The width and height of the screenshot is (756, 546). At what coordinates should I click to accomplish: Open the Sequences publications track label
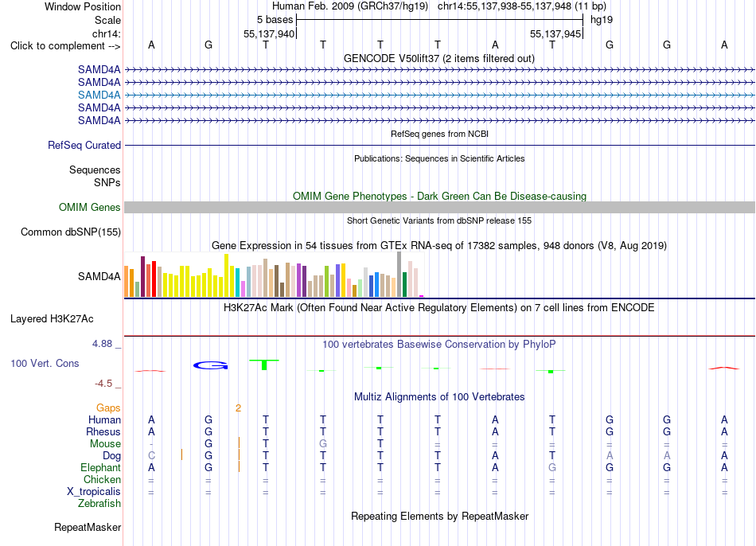95,170
